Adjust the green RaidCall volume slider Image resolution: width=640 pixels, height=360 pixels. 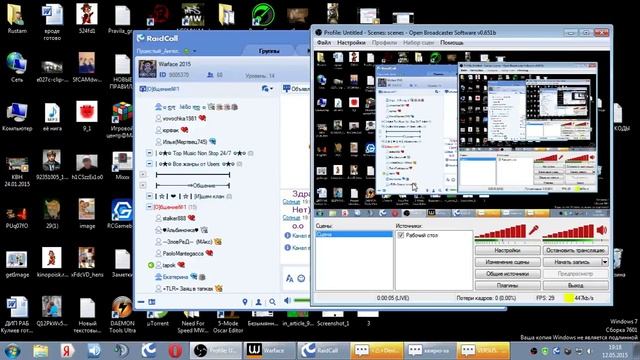(x=302, y=301)
